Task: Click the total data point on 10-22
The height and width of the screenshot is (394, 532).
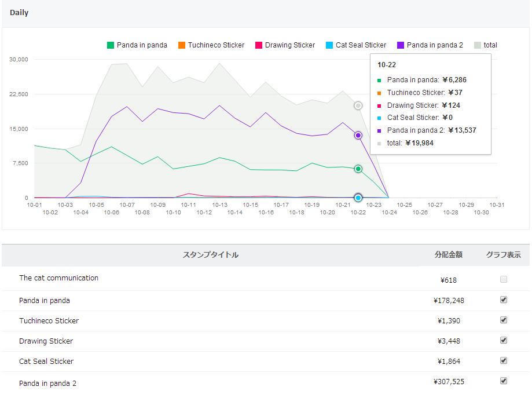Action: 358,105
